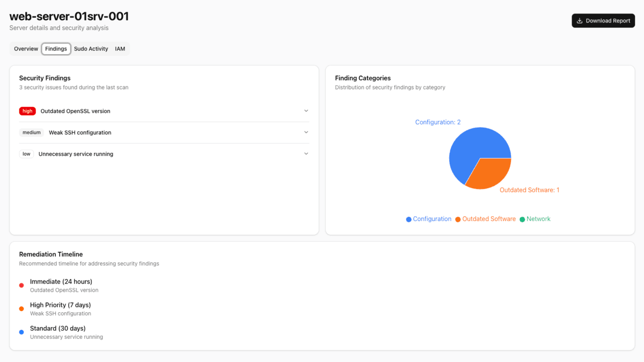The width and height of the screenshot is (644, 362).
Task: Click the orange High Priority timeline dot
Action: 21,308
